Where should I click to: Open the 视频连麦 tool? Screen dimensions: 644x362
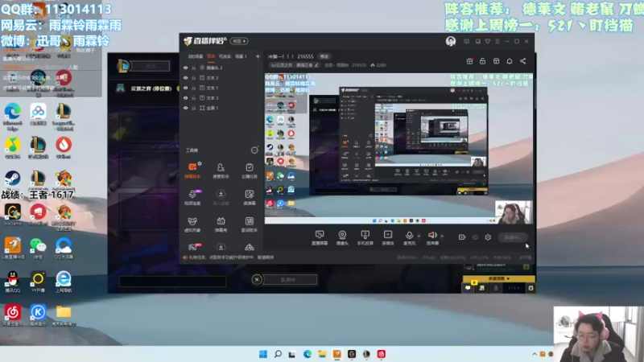(x=192, y=197)
